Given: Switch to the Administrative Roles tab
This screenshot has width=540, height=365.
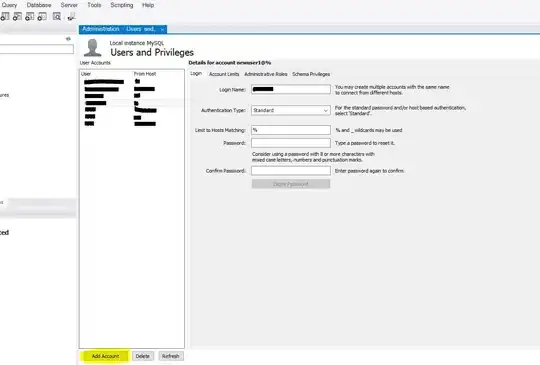Looking at the screenshot, I should pos(266,74).
